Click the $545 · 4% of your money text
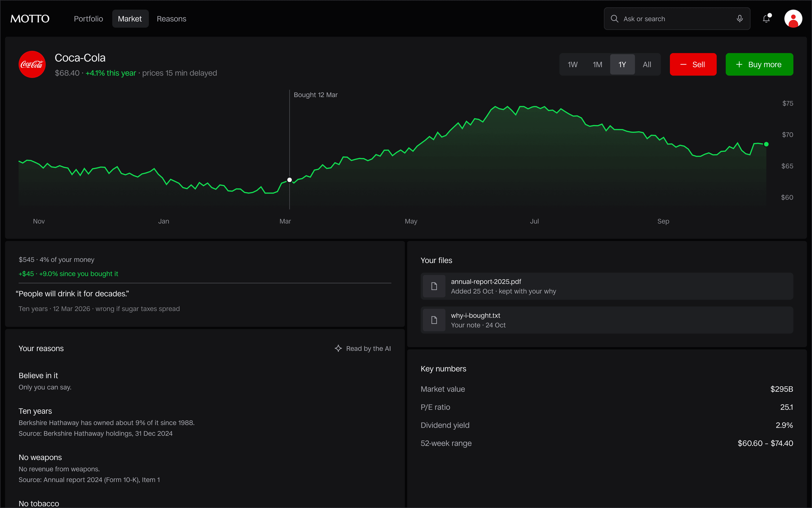 pos(56,259)
